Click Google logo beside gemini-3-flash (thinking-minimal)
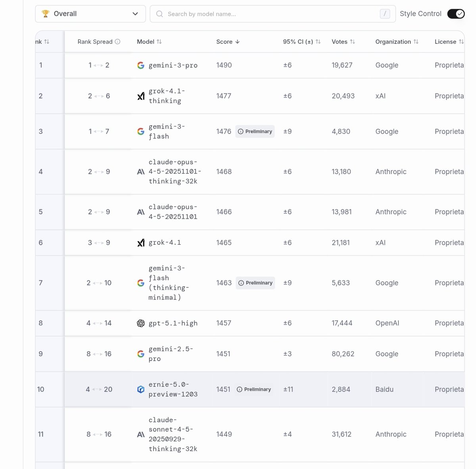476x469 pixels. point(141,283)
